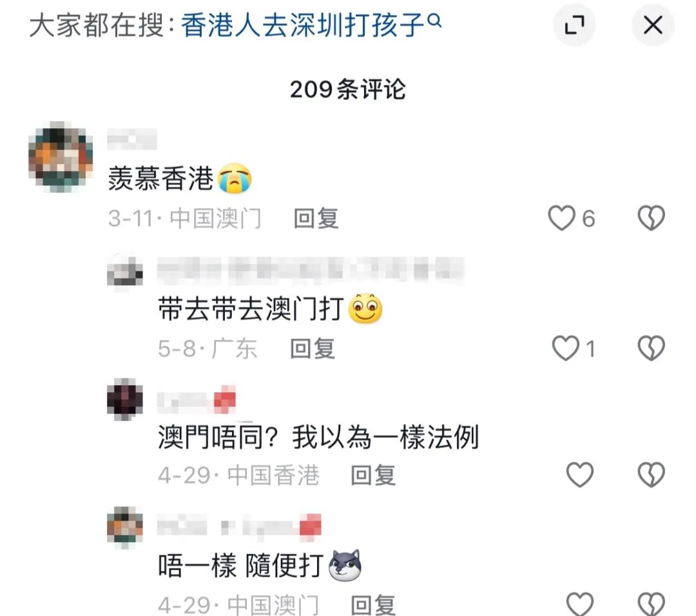Close the comments panel
Screen dimensions: 696x616
(x=653, y=25)
